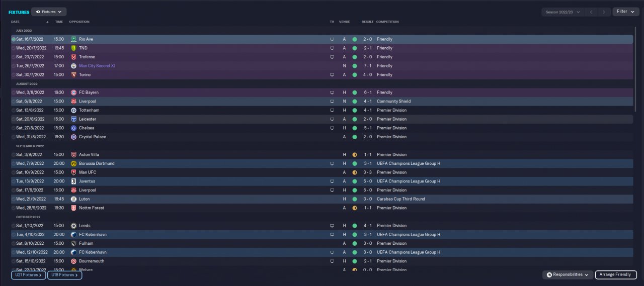The image size is (644, 286).
Task: Click the Arrange Friendly button
Action: click(x=616, y=275)
